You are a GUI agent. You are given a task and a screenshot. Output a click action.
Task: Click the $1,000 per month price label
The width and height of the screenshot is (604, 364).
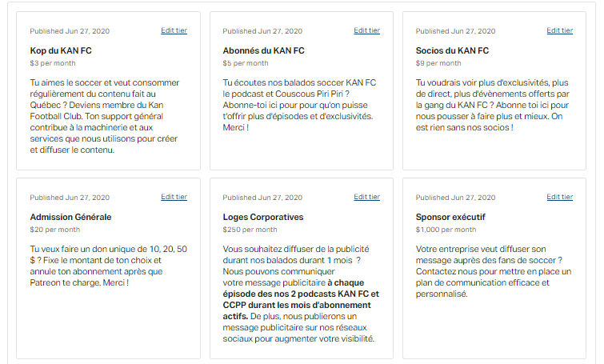pyautogui.click(x=446, y=230)
